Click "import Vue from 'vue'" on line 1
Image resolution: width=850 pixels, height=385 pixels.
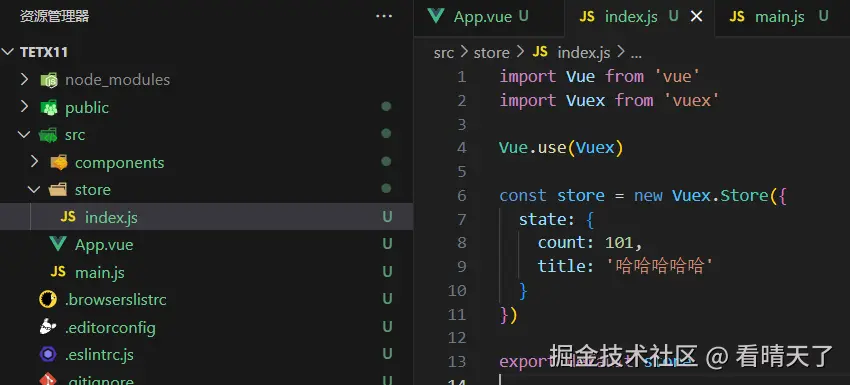click(600, 76)
